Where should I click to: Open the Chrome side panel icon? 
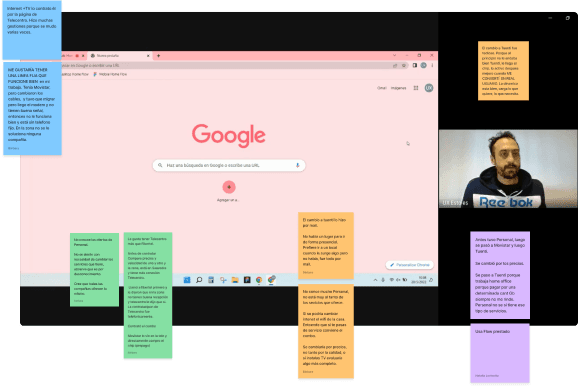point(415,65)
